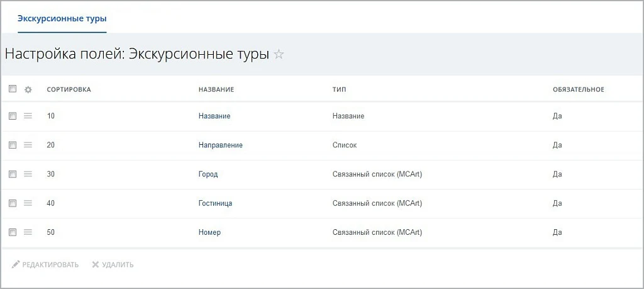Open row actions icon for Гостиница
Screen dimensions: 644x289
click(28, 203)
